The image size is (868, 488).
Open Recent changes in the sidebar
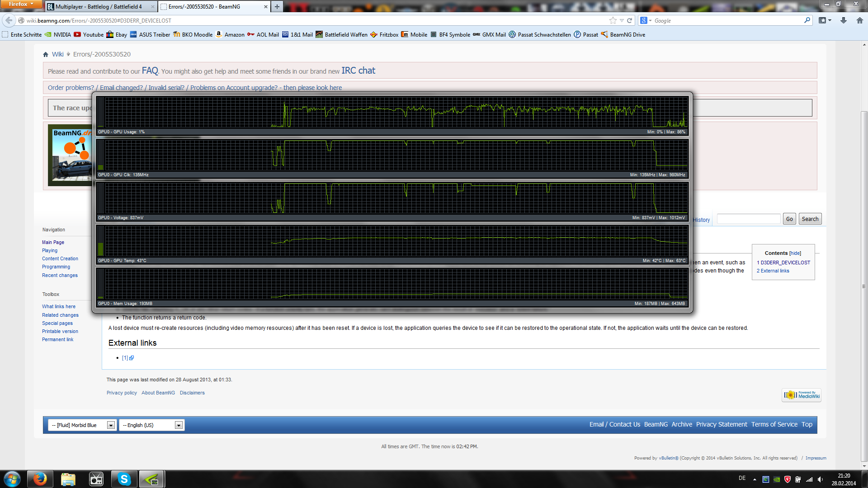point(60,275)
